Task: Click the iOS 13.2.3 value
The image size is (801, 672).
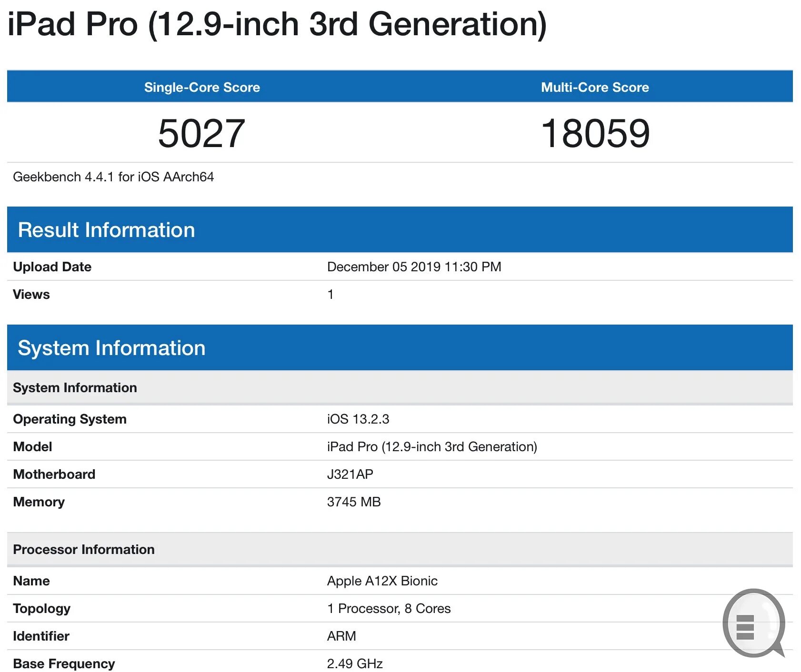Action: tap(358, 419)
